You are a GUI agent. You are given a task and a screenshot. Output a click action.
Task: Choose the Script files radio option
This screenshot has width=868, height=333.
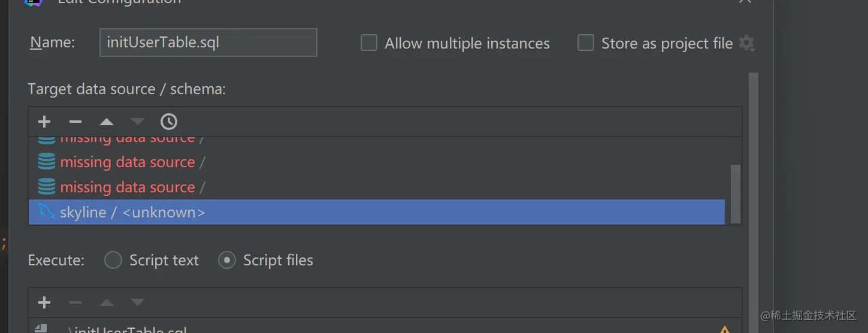[x=226, y=260]
